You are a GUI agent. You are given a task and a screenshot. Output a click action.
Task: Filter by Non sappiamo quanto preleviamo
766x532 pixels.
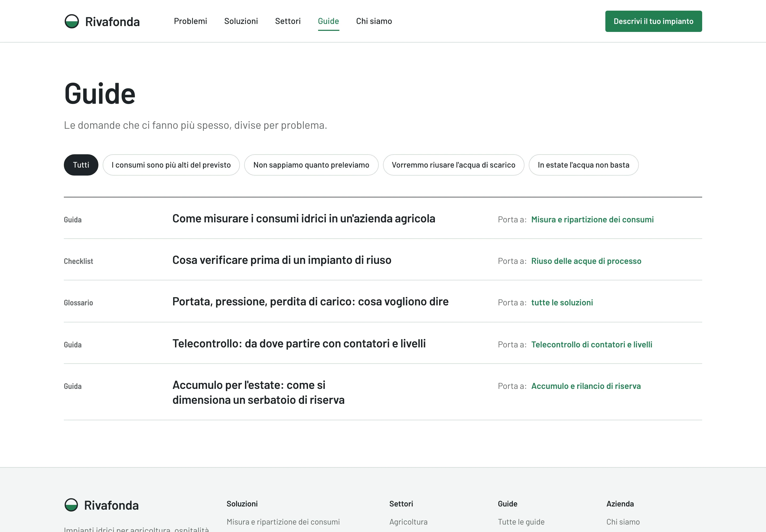(311, 165)
